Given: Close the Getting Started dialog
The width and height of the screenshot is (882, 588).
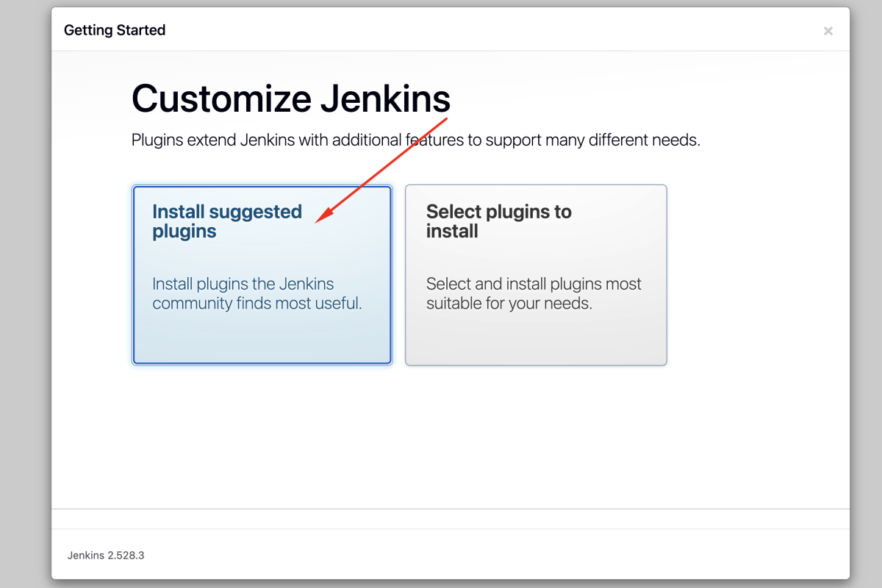Looking at the screenshot, I should click(x=828, y=31).
